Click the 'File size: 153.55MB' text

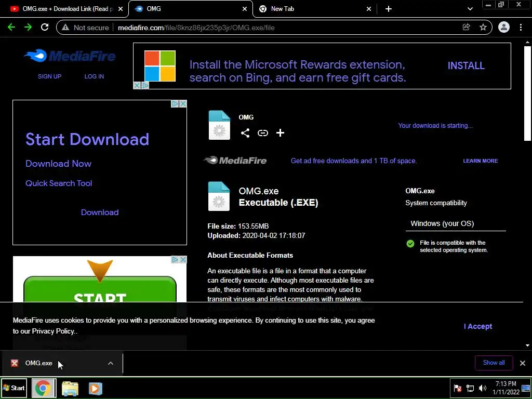238,227
